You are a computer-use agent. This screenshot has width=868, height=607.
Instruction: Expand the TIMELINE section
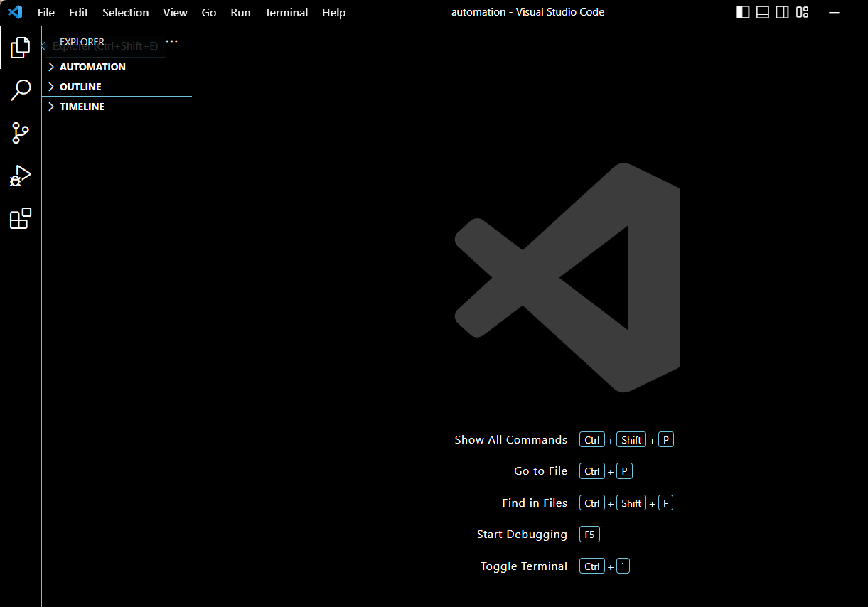[x=117, y=107]
